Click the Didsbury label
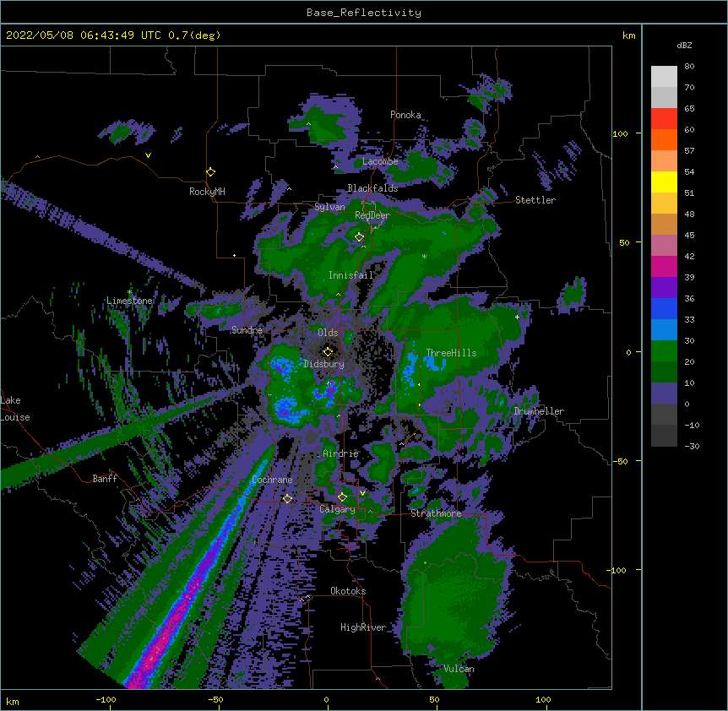This screenshot has width=728, height=711. [x=323, y=364]
